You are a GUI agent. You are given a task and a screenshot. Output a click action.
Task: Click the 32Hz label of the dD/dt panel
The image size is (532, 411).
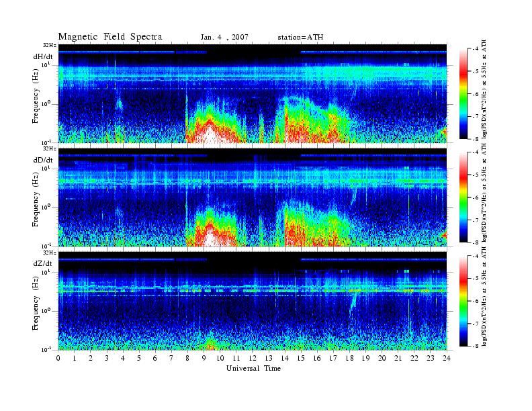(x=50, y=148)
